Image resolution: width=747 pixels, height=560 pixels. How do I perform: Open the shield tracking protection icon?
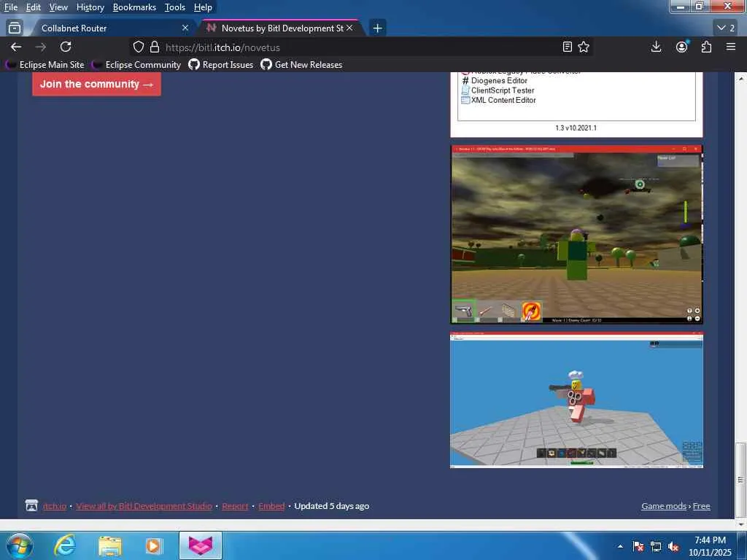click(138, 47)
